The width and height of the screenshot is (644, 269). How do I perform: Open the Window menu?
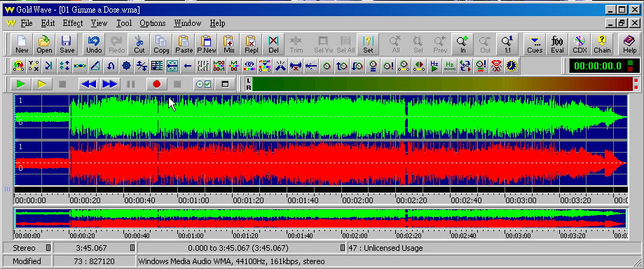coord(188,23)
